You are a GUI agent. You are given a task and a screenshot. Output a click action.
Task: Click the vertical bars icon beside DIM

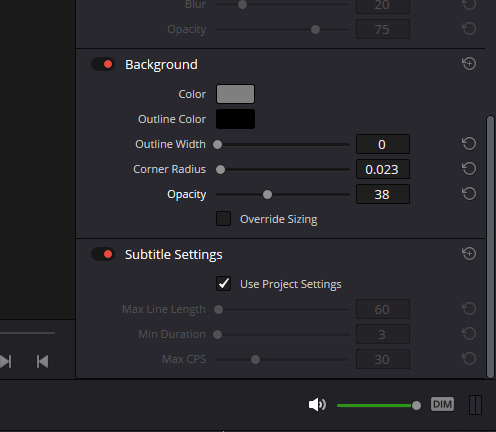[x=475, y=405]
